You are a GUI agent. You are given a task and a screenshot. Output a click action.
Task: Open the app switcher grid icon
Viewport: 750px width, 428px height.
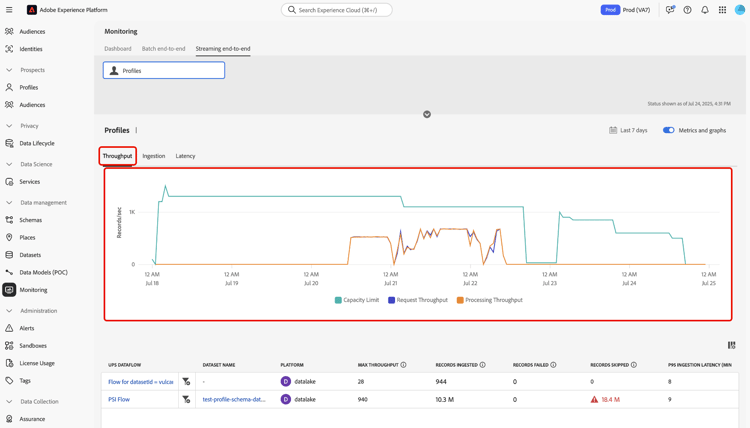pyautogui.click(x=722, y=10)
